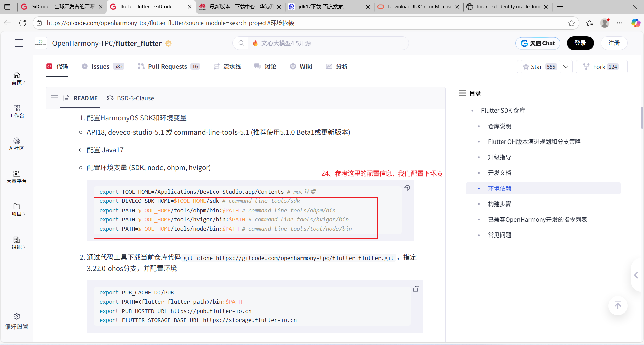Jump to 开发文档 in contents

[500, 172]
